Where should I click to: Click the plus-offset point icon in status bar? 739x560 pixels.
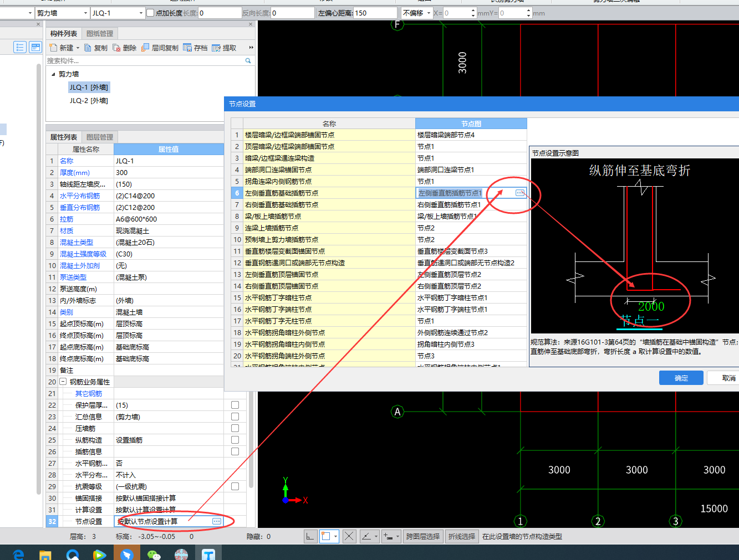pyautogui.click(x=389, y=536)
